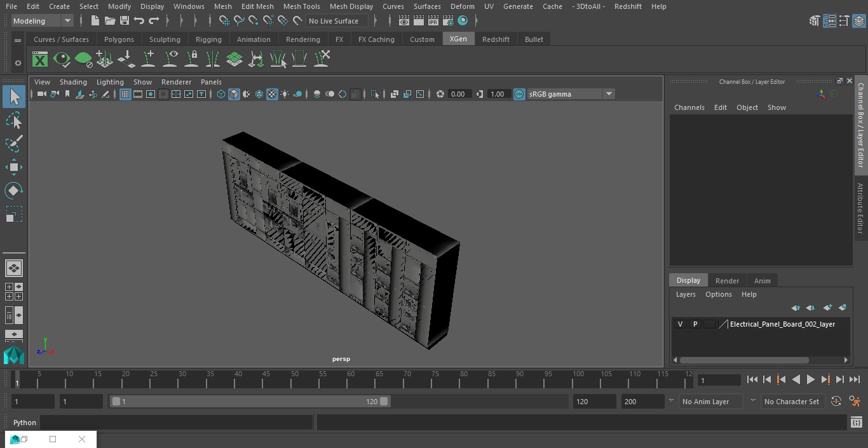Screen dimensions: 868x448
Task: Open the Deform menu
Action: click(462, 6)
